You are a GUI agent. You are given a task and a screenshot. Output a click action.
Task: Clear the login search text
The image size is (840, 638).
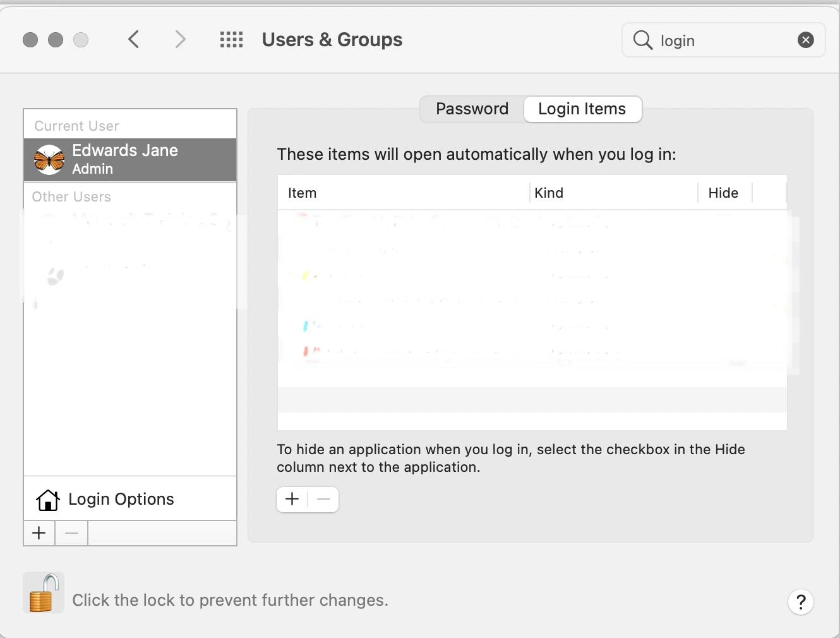tap(805, 40)
